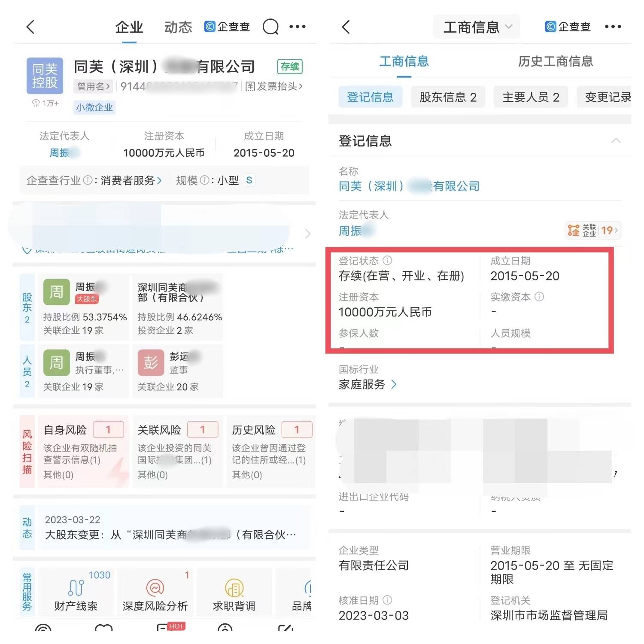Switch to 历史工商信息 tab
The image size is (644, 644).
point(555,61)
